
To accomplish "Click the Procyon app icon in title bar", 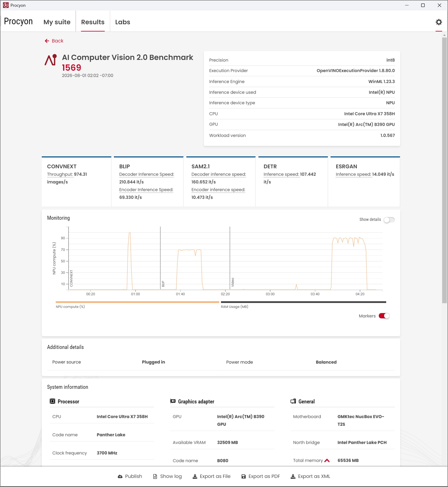I will 6,5.
